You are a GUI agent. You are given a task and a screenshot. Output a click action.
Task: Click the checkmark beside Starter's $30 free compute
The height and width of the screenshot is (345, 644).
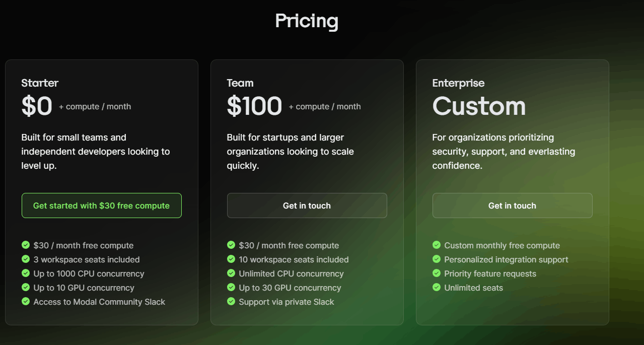click(x=26, y=245)
